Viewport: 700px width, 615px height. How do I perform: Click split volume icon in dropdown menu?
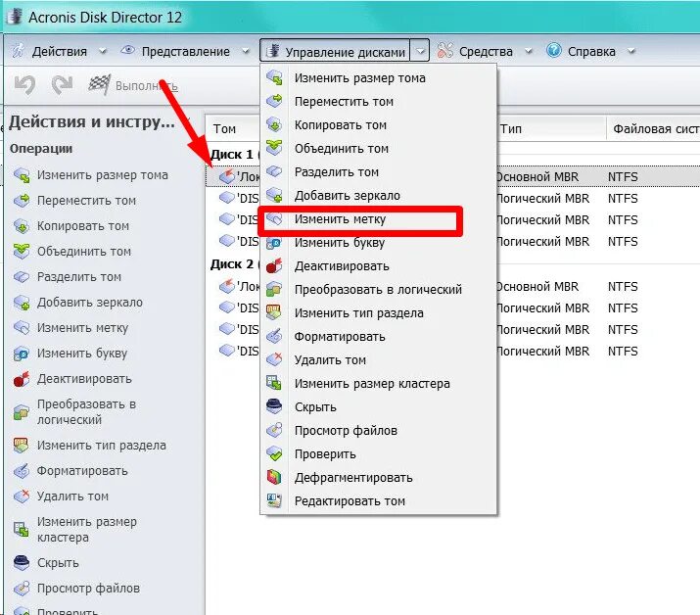[x=274, y=172]
